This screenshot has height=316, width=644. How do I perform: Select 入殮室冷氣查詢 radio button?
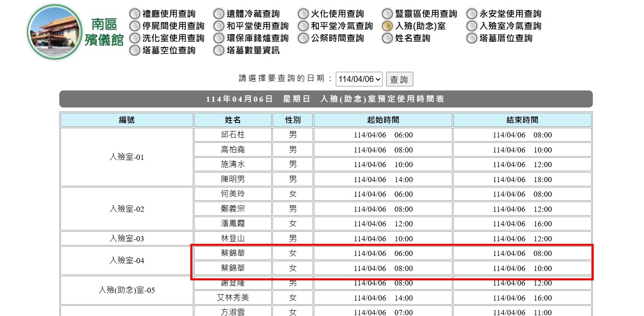point(472,26)
